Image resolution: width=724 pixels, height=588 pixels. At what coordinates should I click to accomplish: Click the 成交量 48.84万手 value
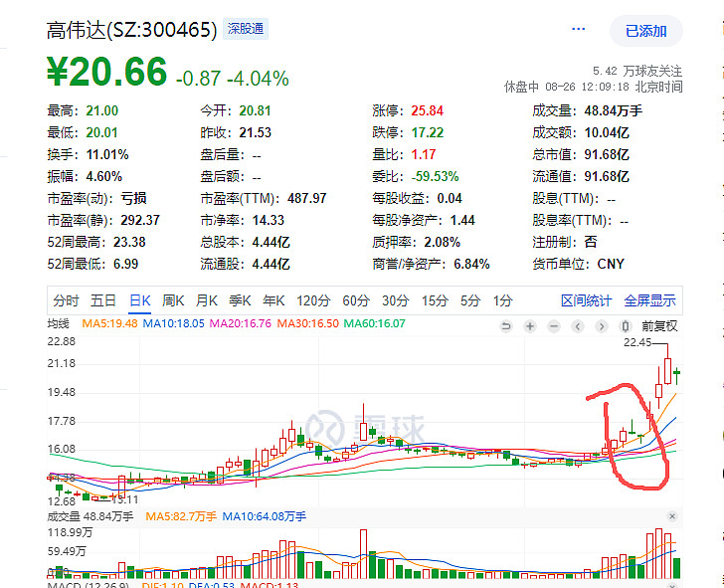pyautogui.click(x=614, y=110)
